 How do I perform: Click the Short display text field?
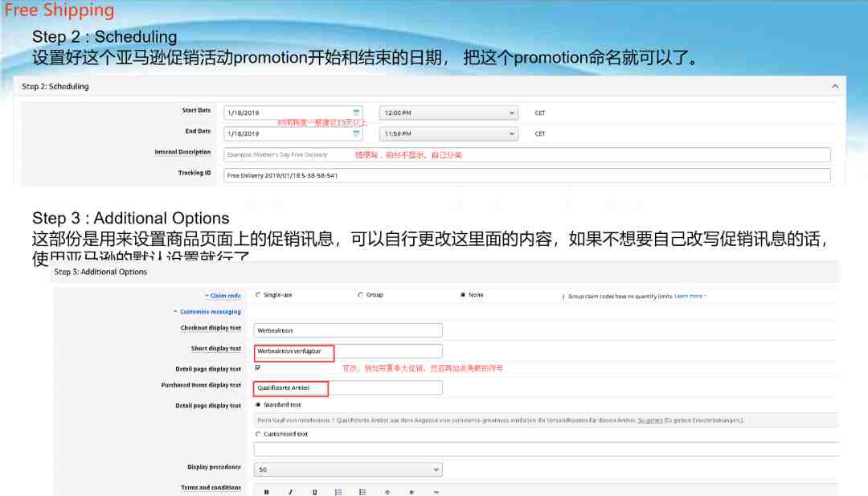348,351
